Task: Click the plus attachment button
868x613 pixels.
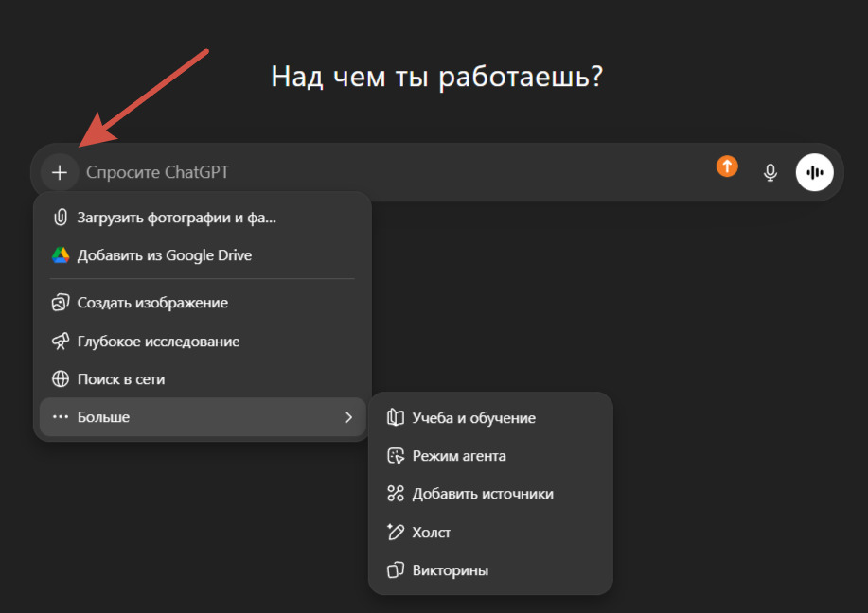Action: [x=60, y=172]
